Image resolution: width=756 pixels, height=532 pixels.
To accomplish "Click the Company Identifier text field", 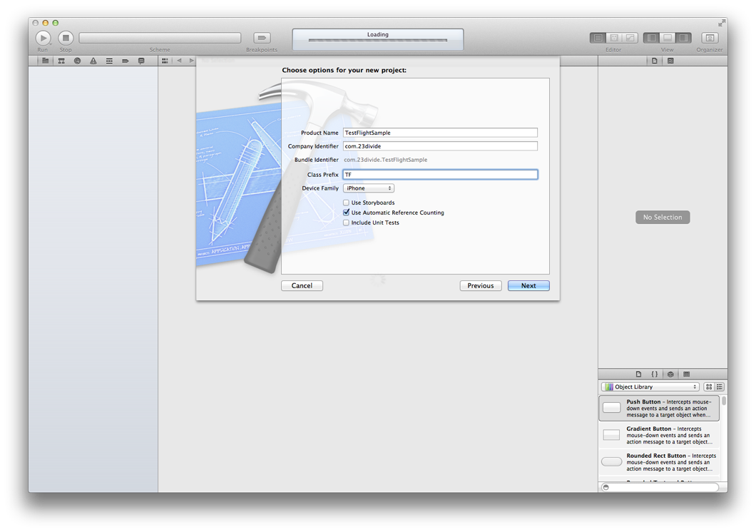I will pyautogui.click(x=440, y=146).
